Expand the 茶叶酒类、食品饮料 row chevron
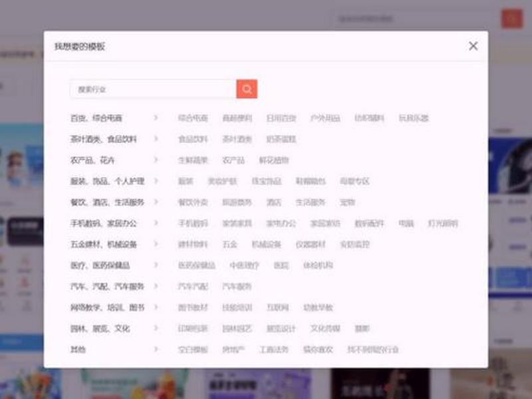The width and height of the screenshot is (532, 399). coord(156,138)
